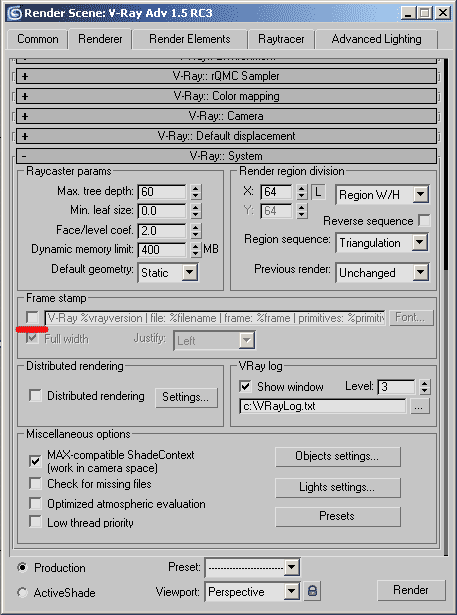The width and height of the screenshot is (457, 615).
Task: Enable Optimized atmospheric evaluation
Action: click(35, 503)
